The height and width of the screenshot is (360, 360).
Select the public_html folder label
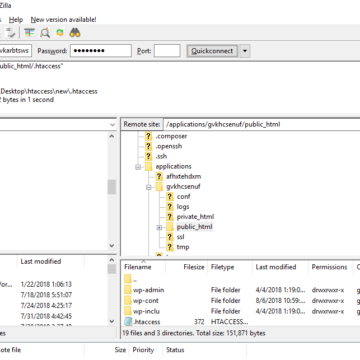pos(194,227)
